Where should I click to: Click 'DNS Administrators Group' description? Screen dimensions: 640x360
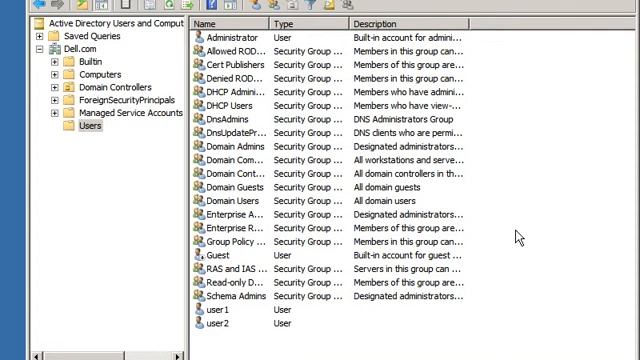click(x=403, y=119)
